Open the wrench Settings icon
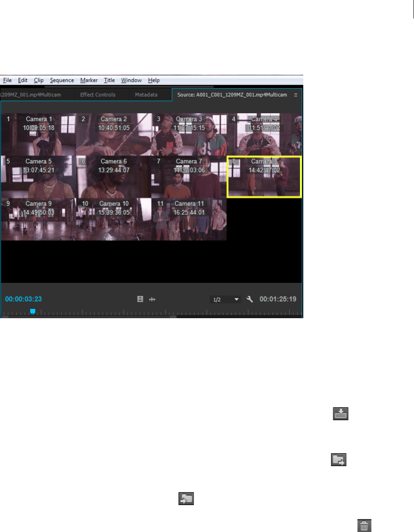Viewport: 414px width, 532px height. coord(249,299)
